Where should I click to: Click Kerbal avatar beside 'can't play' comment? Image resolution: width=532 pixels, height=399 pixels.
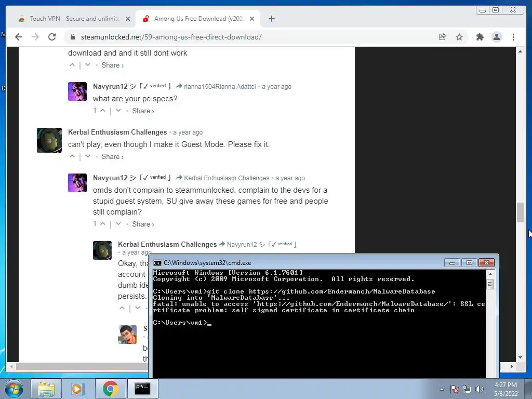[49, 140]
